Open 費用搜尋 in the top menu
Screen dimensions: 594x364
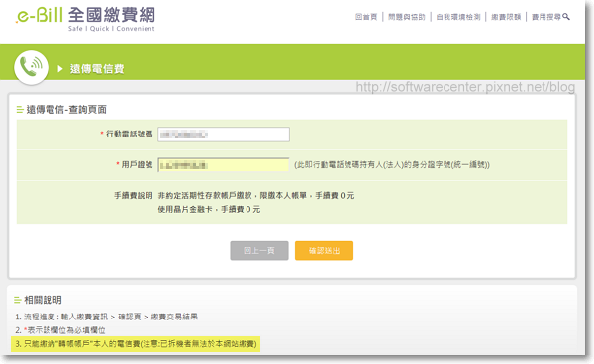pos(545,17)
